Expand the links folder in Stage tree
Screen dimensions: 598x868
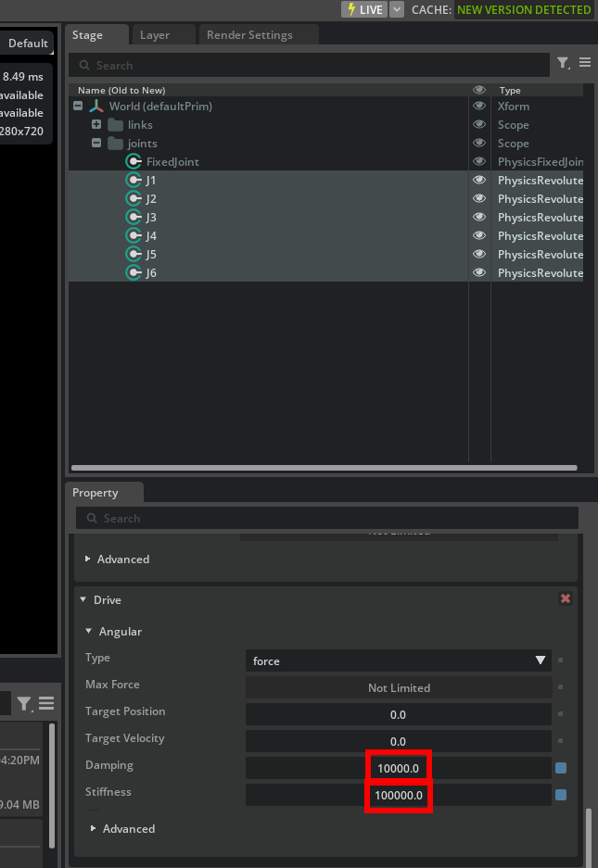[96, 125]
